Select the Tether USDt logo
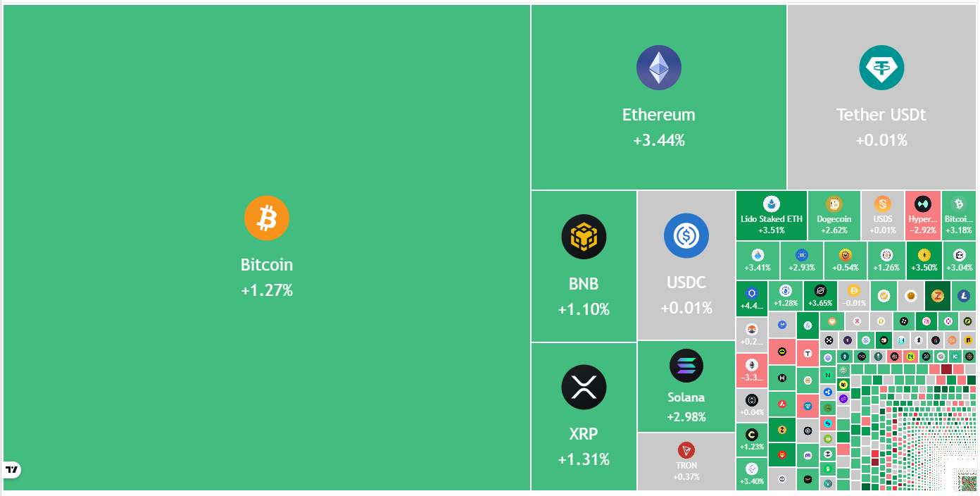Viewport: 980px width, 496px height. [x=881, y=68]
